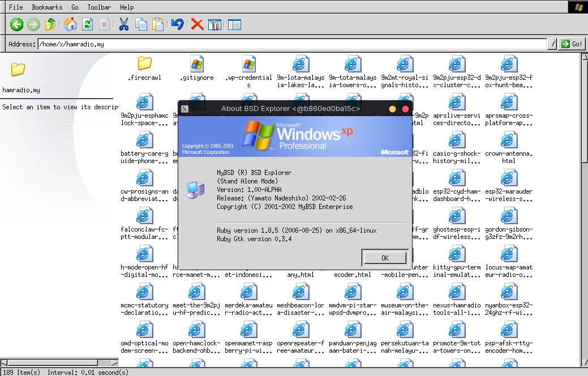588x376 pixels.
Task: Click the Go! button
Action: (572, 44)
